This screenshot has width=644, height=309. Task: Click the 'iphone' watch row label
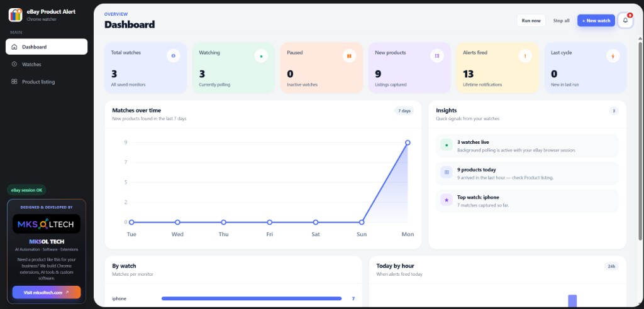(119, 299)
